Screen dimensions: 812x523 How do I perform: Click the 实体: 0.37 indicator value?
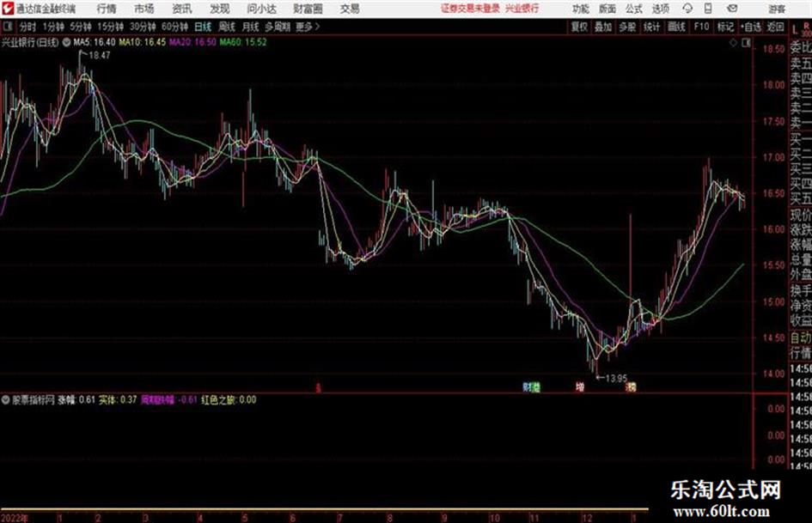[x=118, y=399]
